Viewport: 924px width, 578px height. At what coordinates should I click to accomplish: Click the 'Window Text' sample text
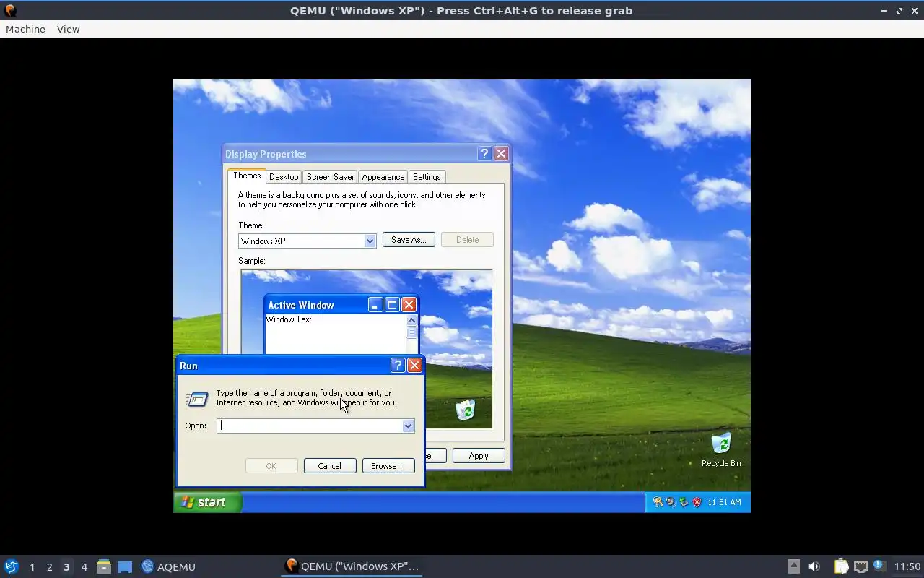(289, 319)
